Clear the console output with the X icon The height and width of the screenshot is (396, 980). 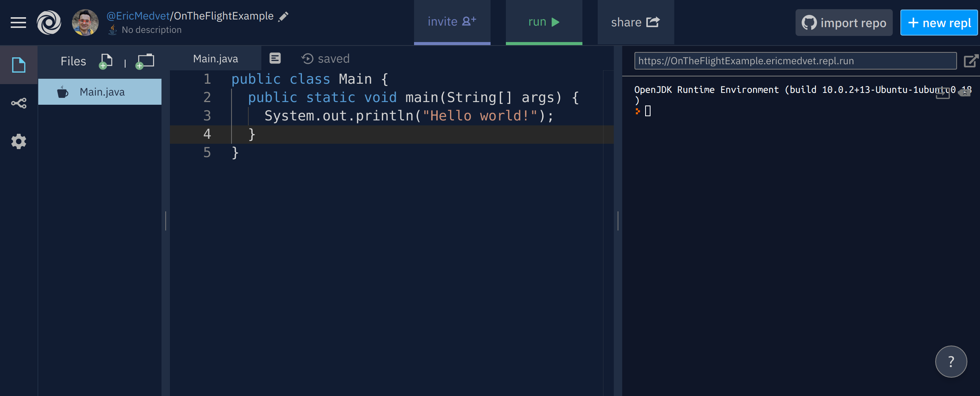964,94
